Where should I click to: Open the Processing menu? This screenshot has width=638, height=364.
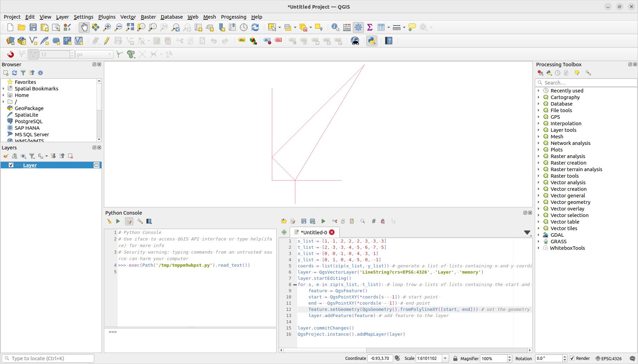(x=233, y=17)
